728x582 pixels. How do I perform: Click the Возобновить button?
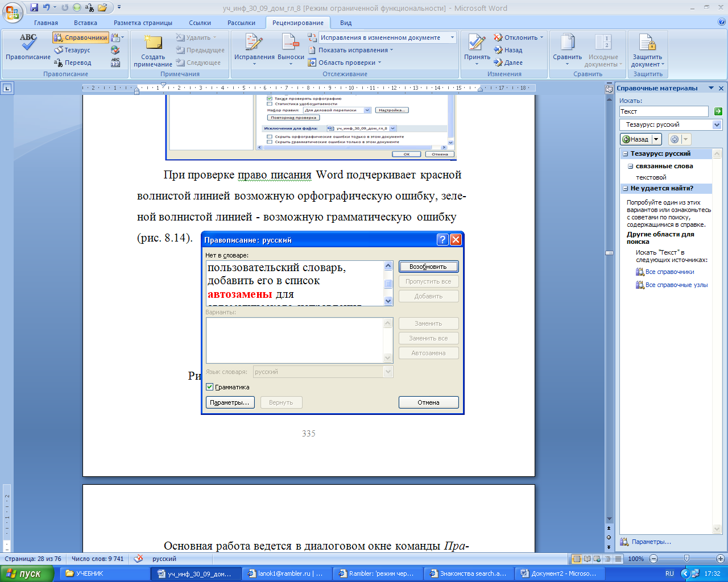point(428,267)
